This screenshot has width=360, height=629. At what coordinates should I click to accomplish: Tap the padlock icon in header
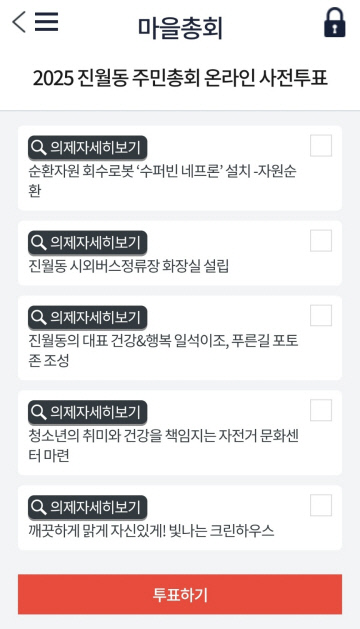tap(334, 22)
